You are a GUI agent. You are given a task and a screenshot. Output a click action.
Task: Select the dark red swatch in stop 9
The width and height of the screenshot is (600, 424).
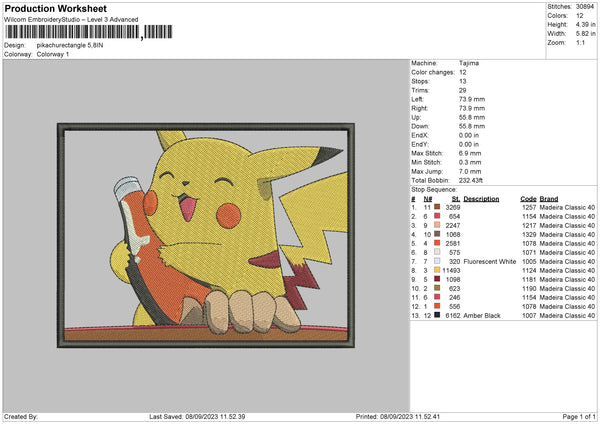[x=437, y=279]
